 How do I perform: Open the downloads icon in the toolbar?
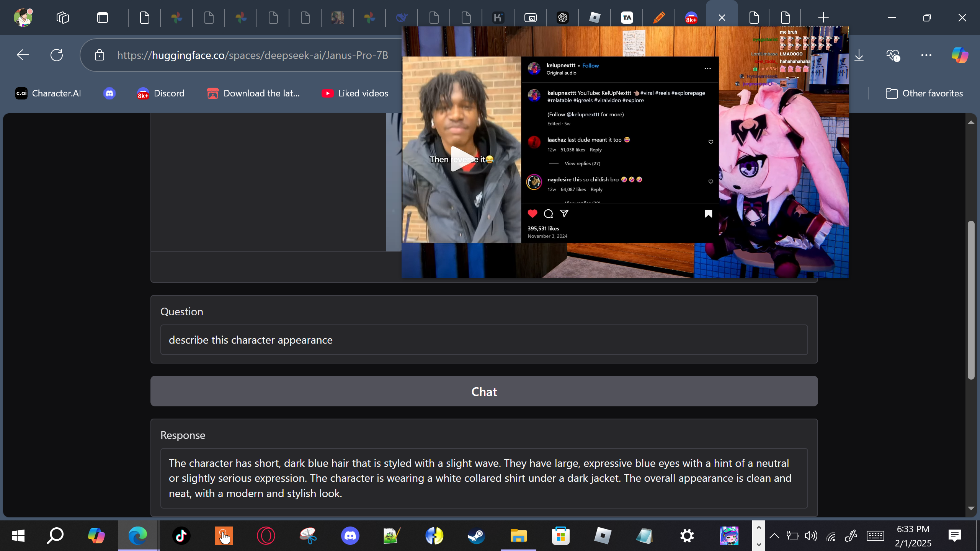[859, 55]
